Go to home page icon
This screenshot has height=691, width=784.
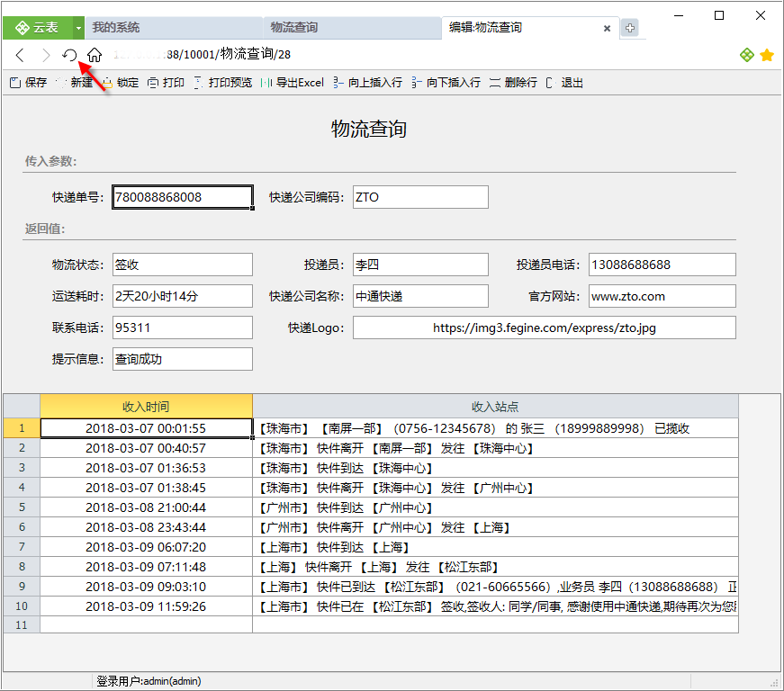click(95, 55)
